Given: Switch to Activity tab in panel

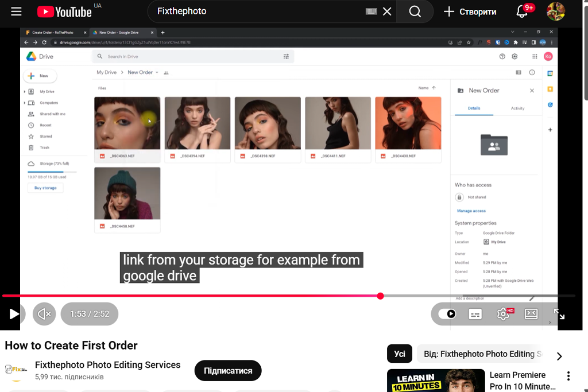Looking at the screenshot, I should tap(517, 108).
